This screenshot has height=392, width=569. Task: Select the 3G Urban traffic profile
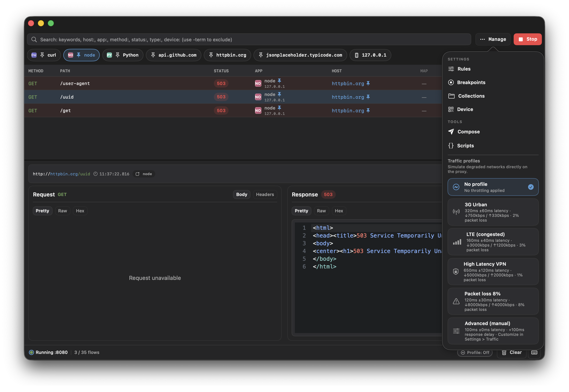point(493,212)
